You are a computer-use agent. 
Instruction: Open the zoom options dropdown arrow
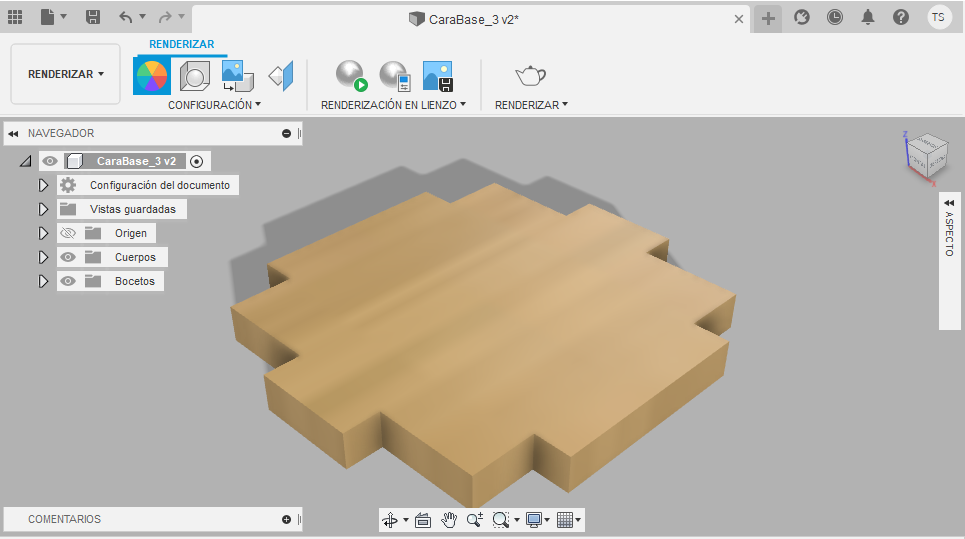click(x=516, y=521)
